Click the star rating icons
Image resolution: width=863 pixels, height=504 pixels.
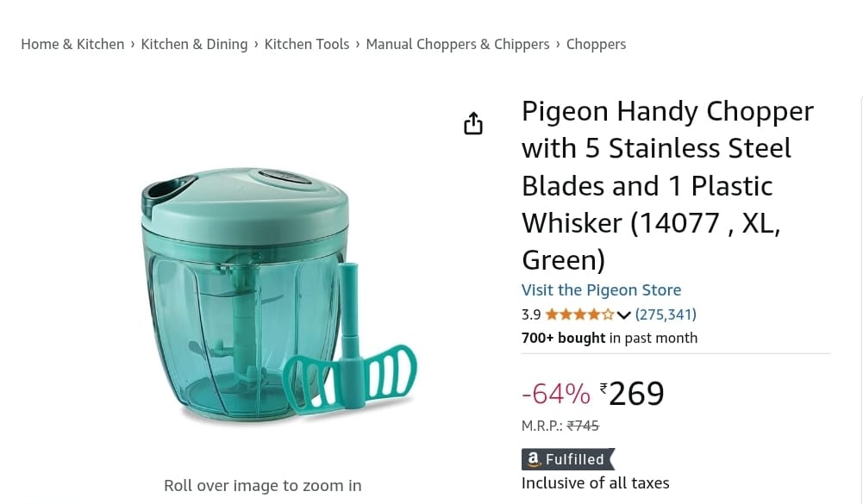(x=579, y=314)
